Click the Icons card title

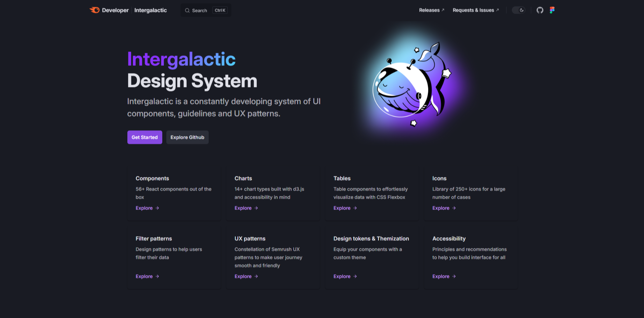point(439,178)
